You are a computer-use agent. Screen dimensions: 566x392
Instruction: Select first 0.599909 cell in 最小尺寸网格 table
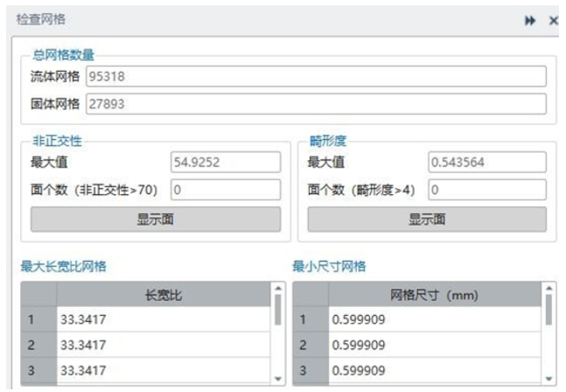pyautogui.click(x=435, y=319)
